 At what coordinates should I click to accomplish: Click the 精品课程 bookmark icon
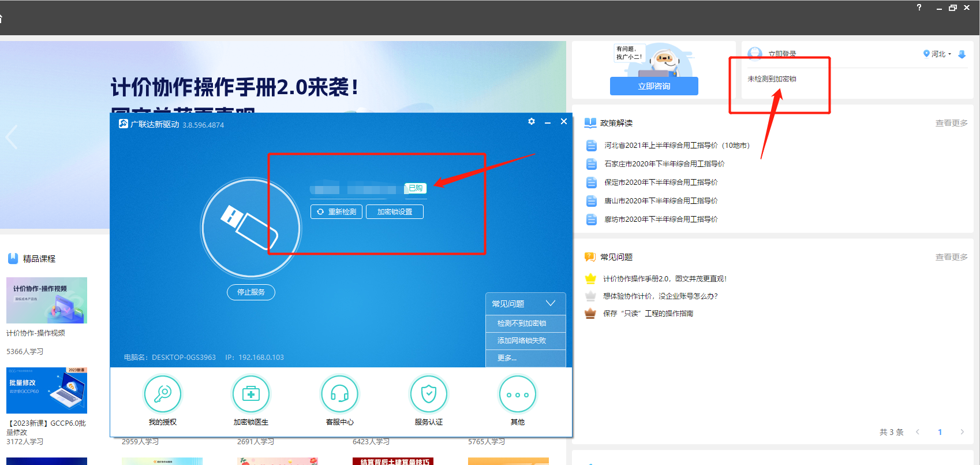click(x=13, y=259)
